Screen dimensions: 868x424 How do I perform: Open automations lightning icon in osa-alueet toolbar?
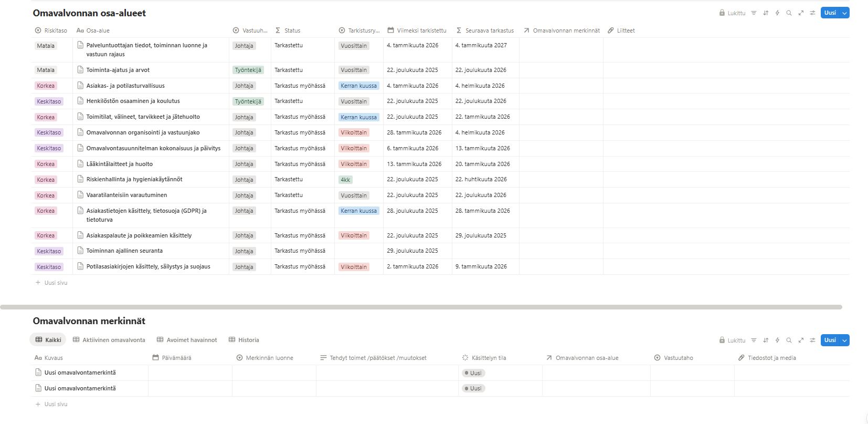coord(777,13)
